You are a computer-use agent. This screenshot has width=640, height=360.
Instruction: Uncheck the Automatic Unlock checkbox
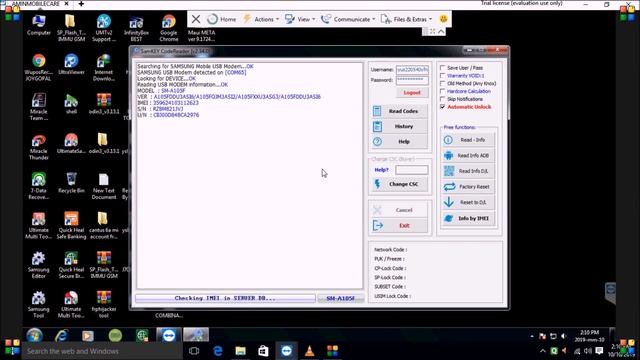pyautogui.click(x=442, y=107)
